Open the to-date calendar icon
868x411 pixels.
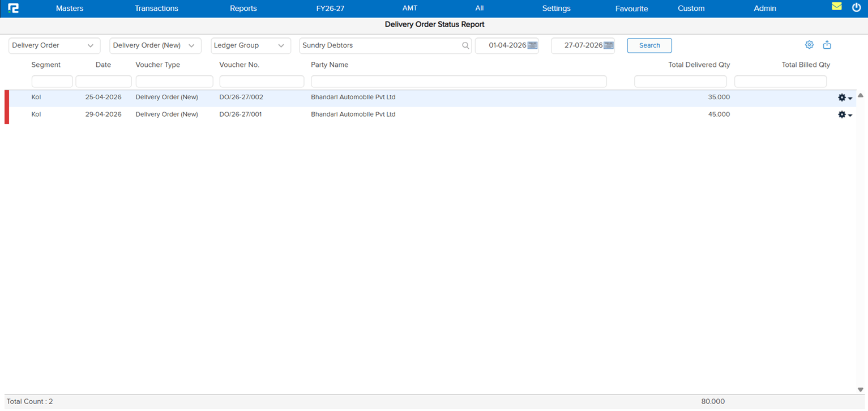[x=609, y=45]
